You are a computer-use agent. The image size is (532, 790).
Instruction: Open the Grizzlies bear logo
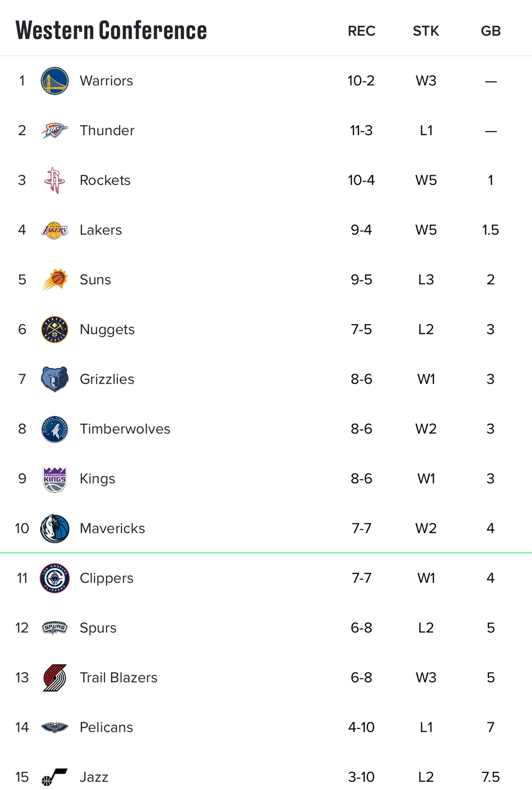pos(55,379)
